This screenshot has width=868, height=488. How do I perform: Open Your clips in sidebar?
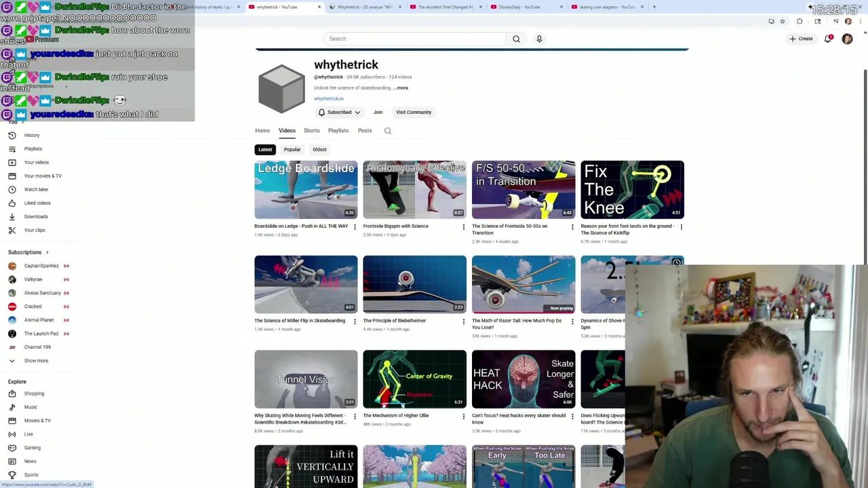pos(34,230)
